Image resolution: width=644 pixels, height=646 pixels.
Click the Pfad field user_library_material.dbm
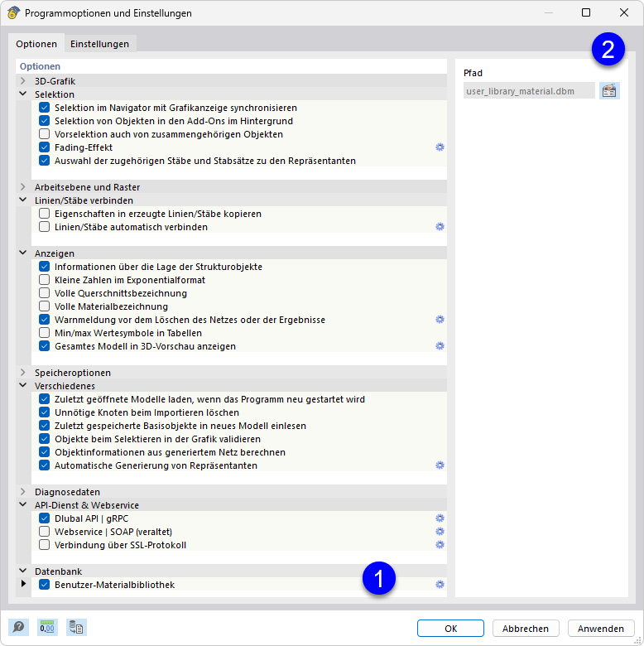529,90
